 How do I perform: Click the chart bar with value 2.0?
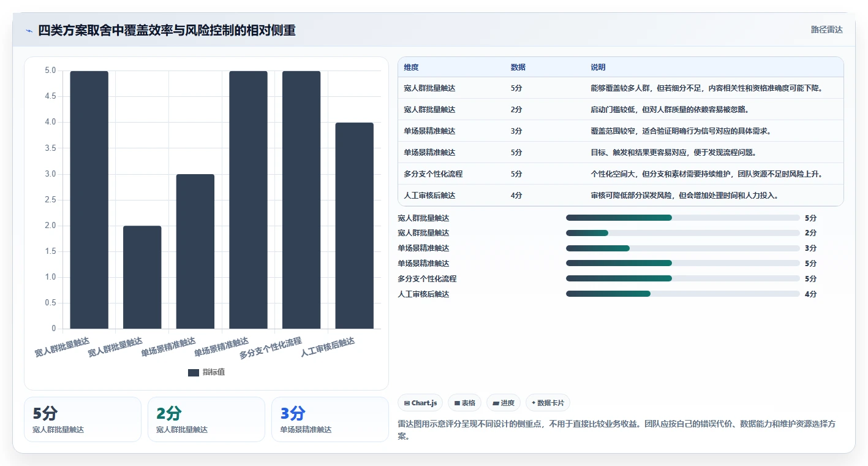coord(142,277)
